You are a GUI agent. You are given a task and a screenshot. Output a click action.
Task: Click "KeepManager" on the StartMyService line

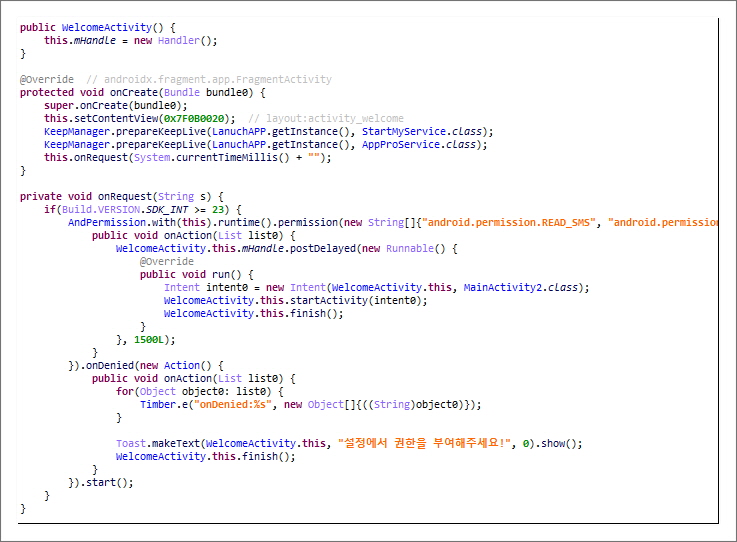pos(77,132)
